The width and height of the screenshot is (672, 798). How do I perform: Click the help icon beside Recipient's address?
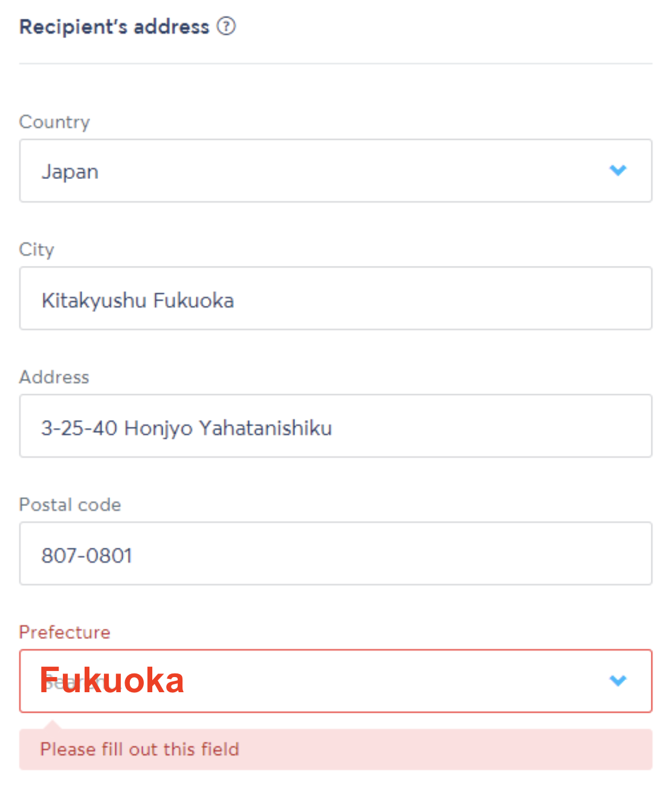point(227,27)
